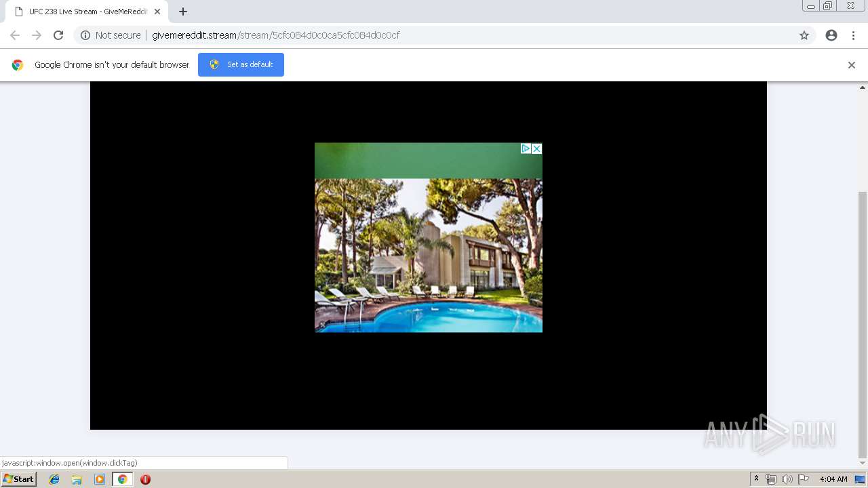Click the AdChoices triangle icon on ad
Screen dimensions: 868x488
(x=526, y=148)
